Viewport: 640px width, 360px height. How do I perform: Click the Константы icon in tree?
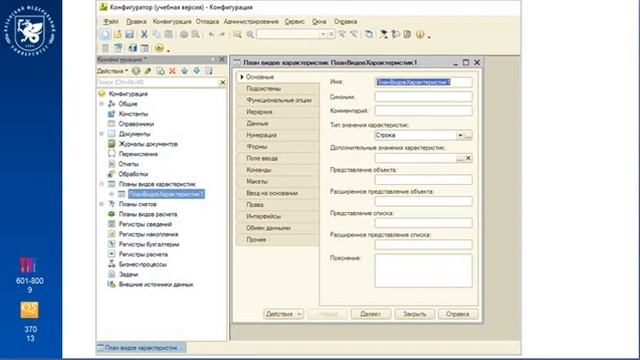tap(111, 114)
